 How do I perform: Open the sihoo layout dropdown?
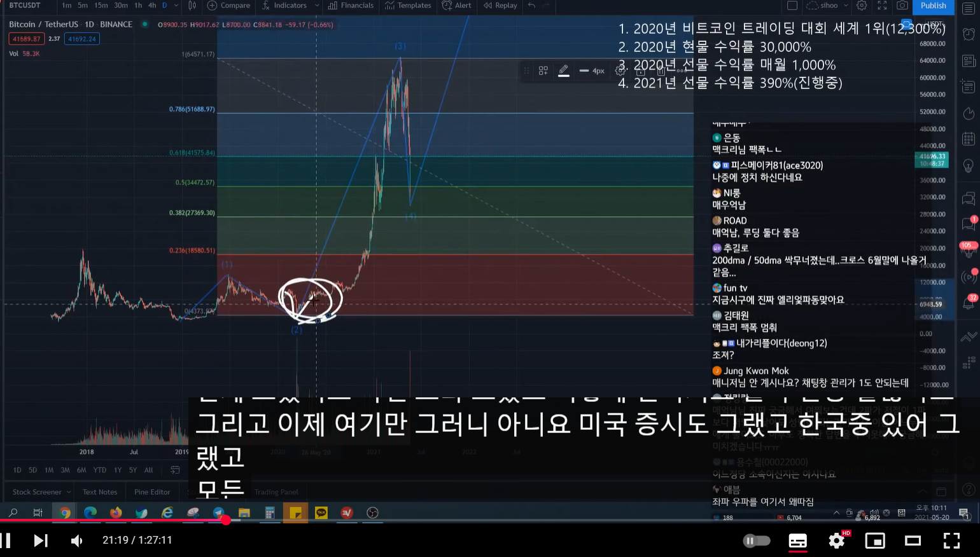pyautogui.click(x=827, y=6)
